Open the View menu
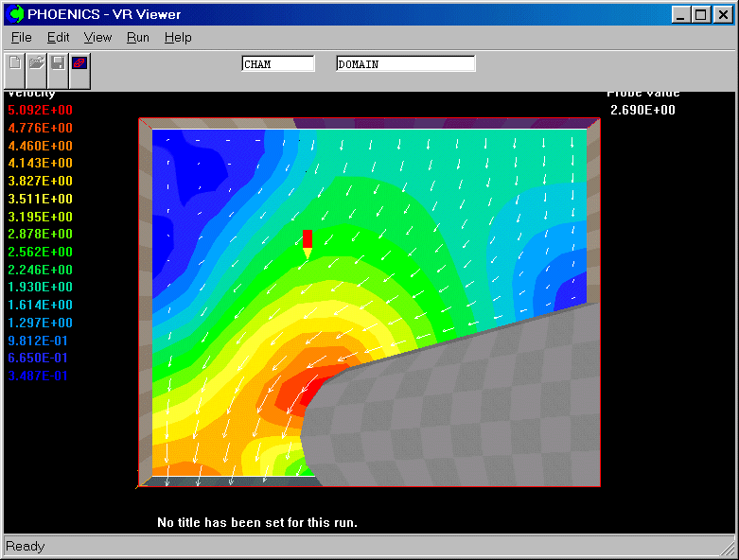 pos(97,37)
